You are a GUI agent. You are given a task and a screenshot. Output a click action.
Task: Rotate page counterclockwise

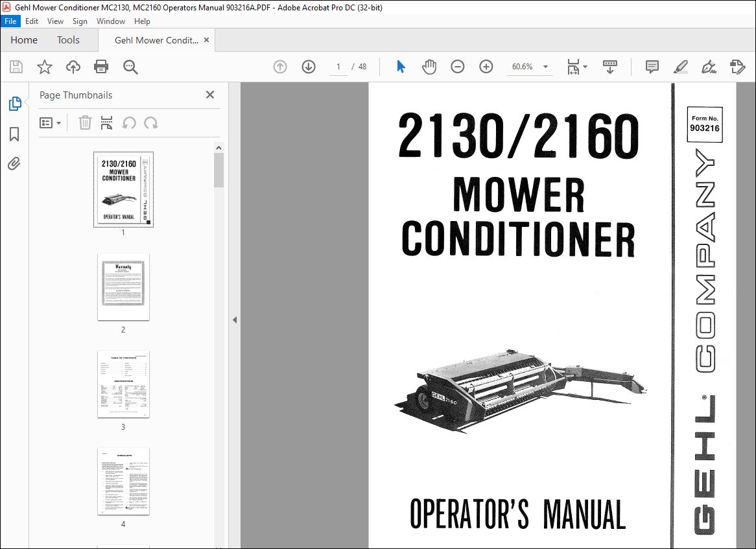pyautogui.click(x=129, y=123)
